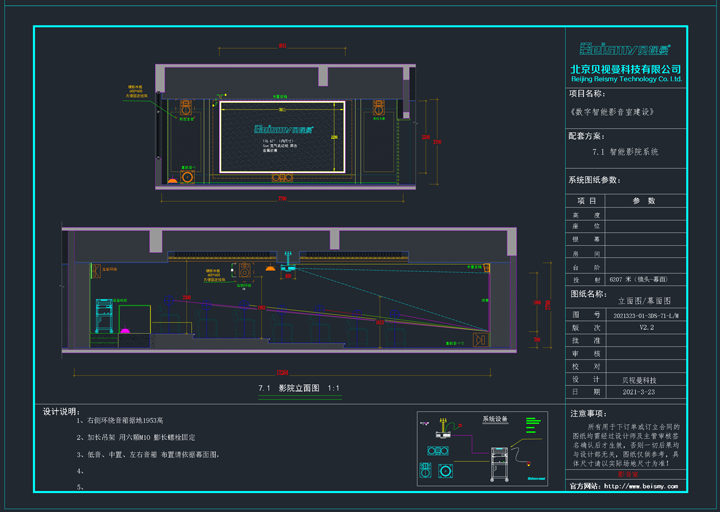Select the 银幕 row label
This screenshot has width=720, height=512.
(586, 239)
